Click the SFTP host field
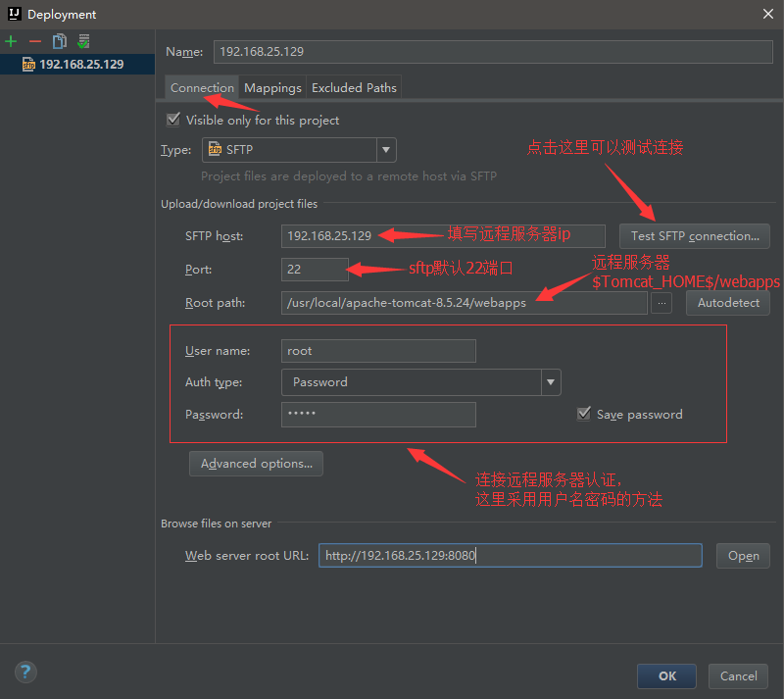Viewport: 784px width, 699px height. [443, 236]
